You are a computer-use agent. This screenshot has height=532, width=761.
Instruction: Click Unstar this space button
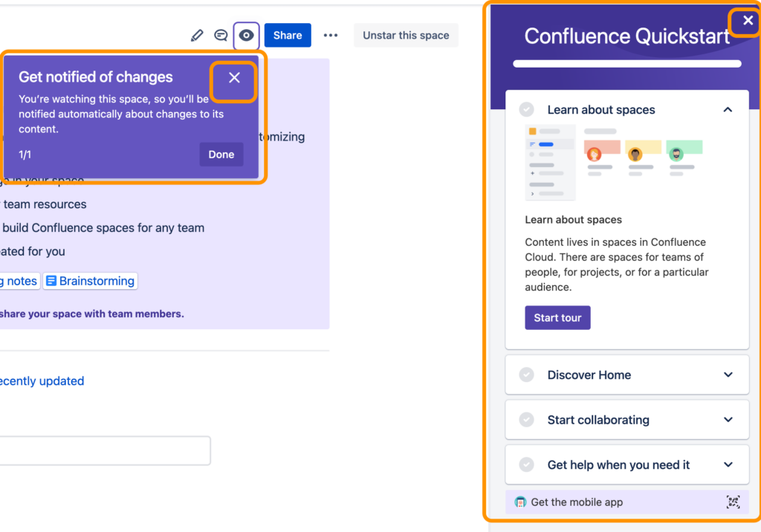tap(407, 36)
